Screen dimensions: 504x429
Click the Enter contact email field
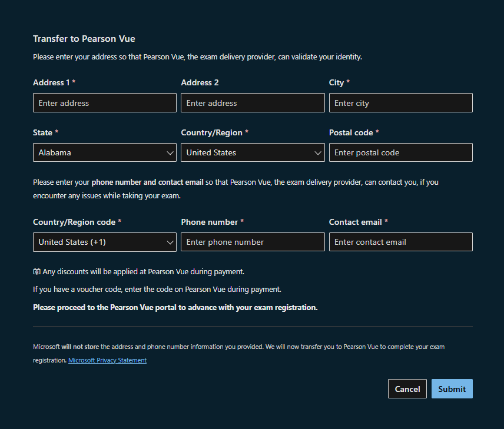tap(400, 242)
